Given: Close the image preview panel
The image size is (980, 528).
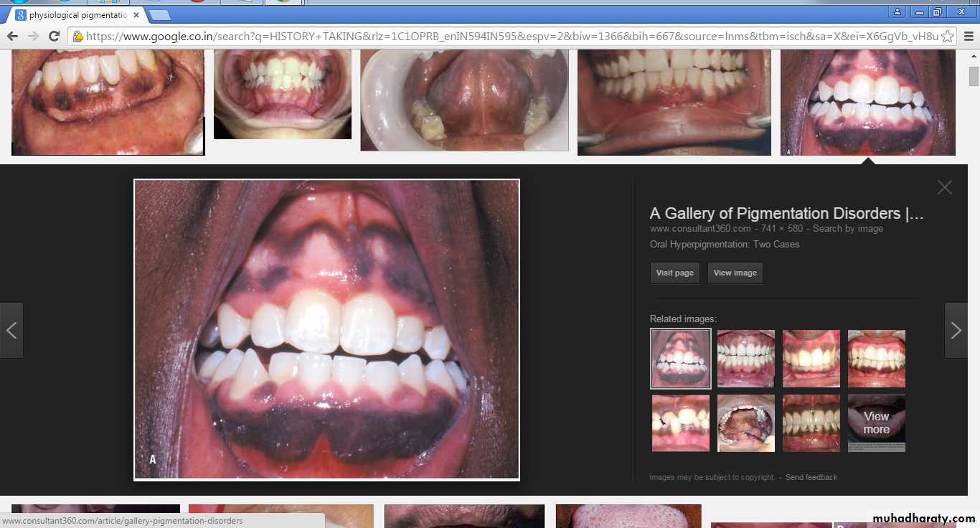Looking at the screenshot, I should pos(944,187).
